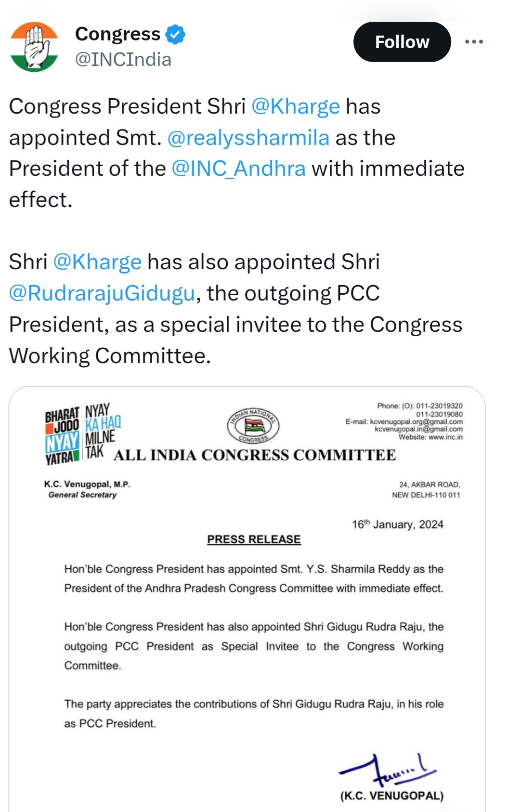Open the @RudrarajuGidugu mention

click(x=102, y=293)
